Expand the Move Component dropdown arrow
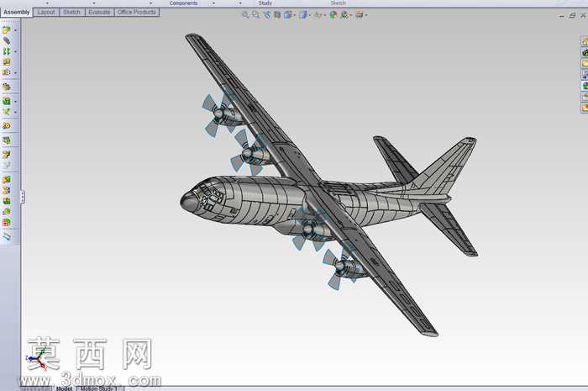The image size is (588, 391). pyautogui.click(x=15, y=73)
